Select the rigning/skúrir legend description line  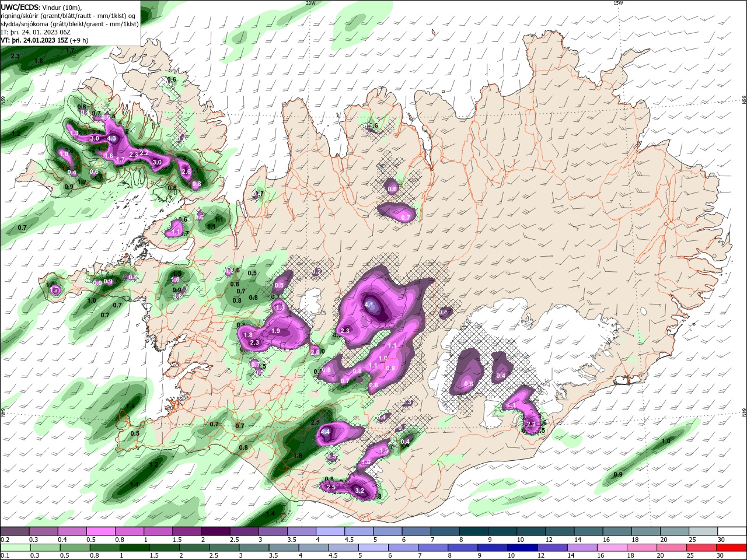[69, 16]
